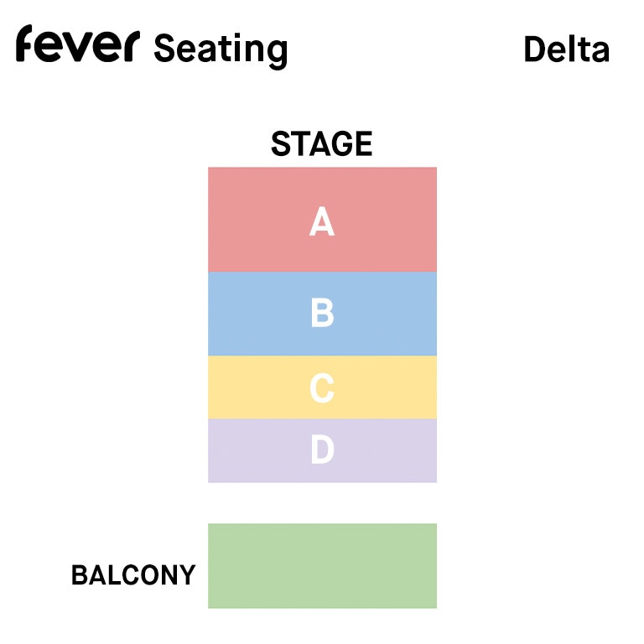
Task: Click the white letter C
Action: [x=322, y=388]
